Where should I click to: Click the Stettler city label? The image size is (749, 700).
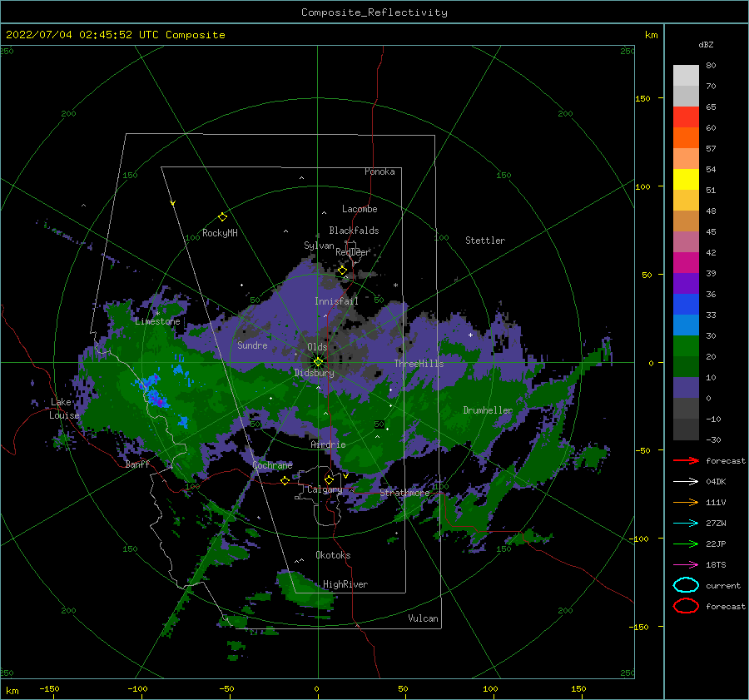(x=485, y=241)
